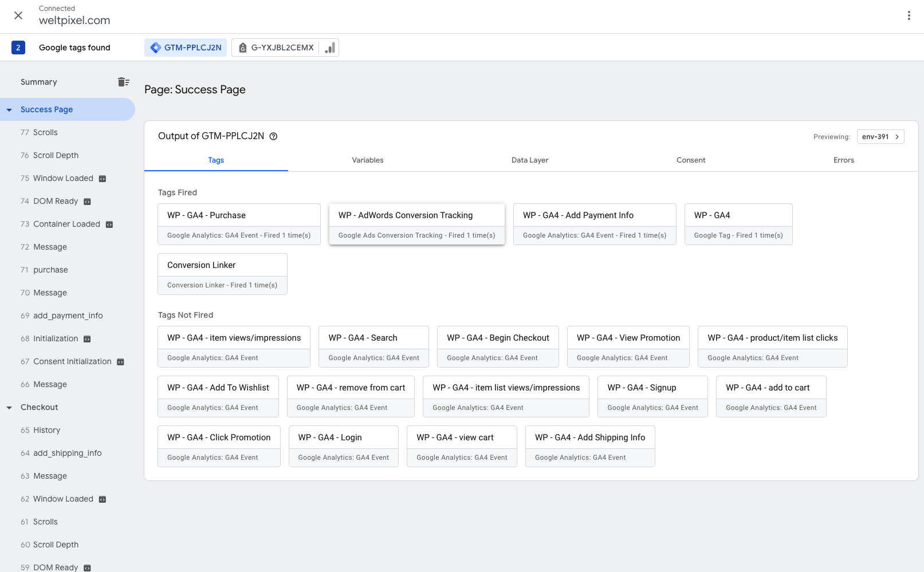This screenshot has height=572, width=924.
Task: Click the analytics bar chart icon
Action: [x=330, y=48]
